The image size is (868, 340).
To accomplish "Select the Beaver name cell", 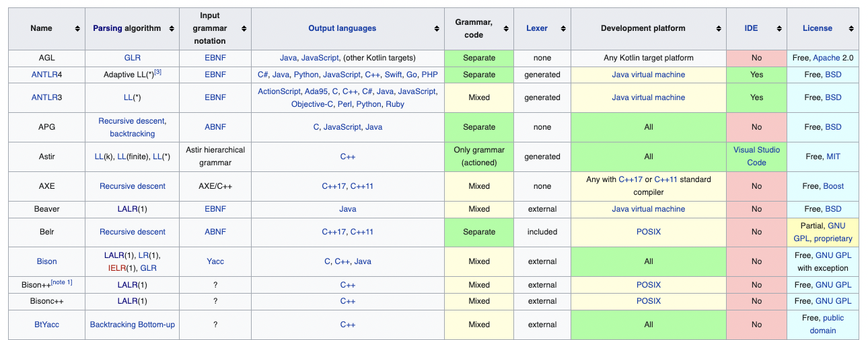I will point(46,209).
